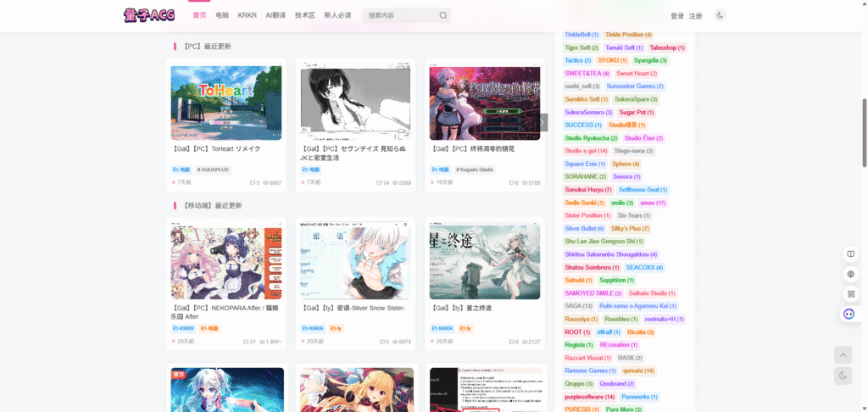Image resolution: width=868 pixels, height=412 pixels.
Task: Click comment icon on NEKOPARA After card
Action: tap(246, 342)
